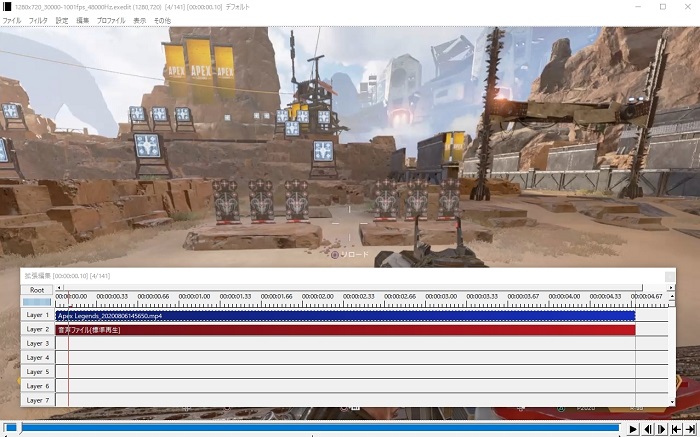Click the AviUtl title bar app icon
This screenshot has height=437, width=700.
point(7,7)
